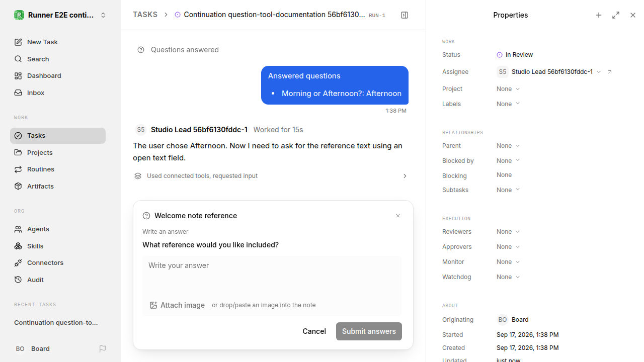Image resolution: width=644 pixels, height=362 pixels.
Task: Open the Assignee dropdown chevron
Action: (x=599, y=72)
